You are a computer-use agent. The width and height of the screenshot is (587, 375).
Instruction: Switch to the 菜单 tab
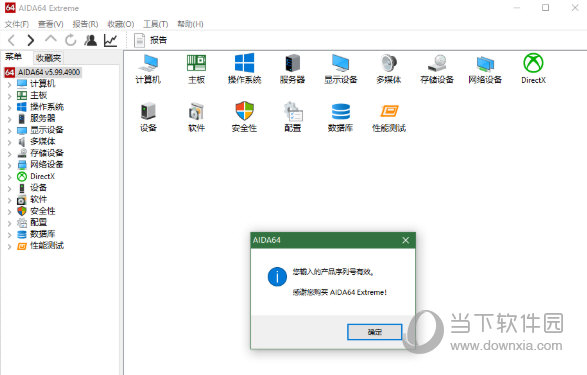tap(13, 57)
